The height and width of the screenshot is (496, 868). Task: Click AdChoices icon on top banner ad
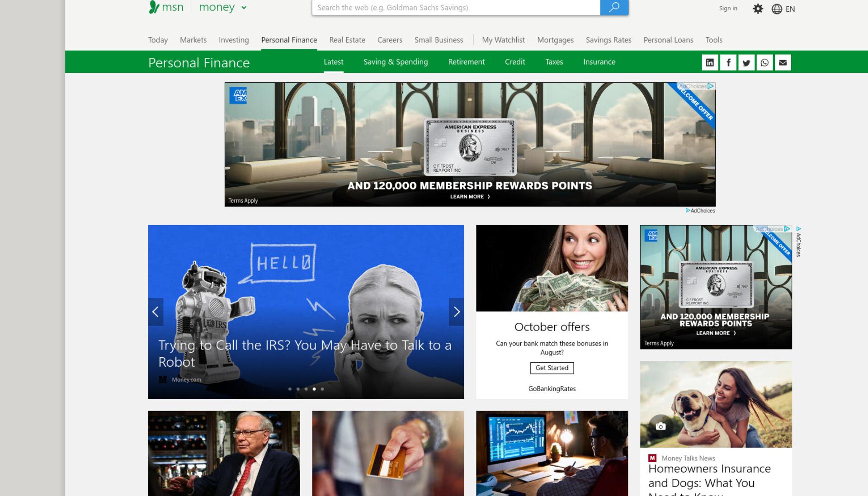coord(711,86)
